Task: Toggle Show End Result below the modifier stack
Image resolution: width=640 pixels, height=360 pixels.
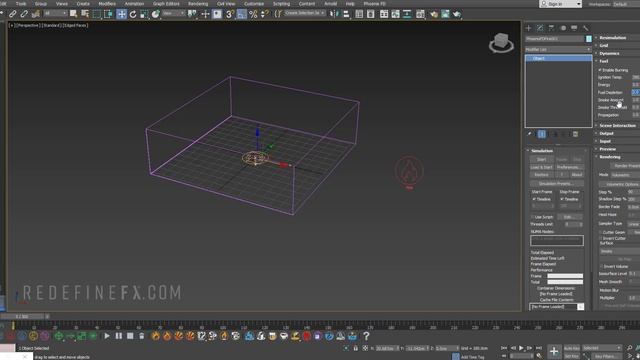Action: click(x=542, y=134)
